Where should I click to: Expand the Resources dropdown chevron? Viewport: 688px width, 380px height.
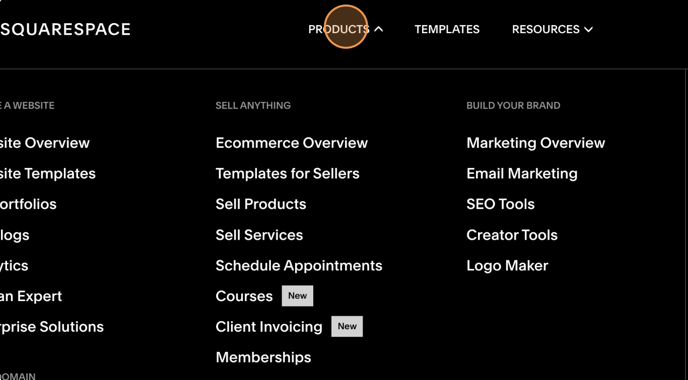(x=588, y=29)
